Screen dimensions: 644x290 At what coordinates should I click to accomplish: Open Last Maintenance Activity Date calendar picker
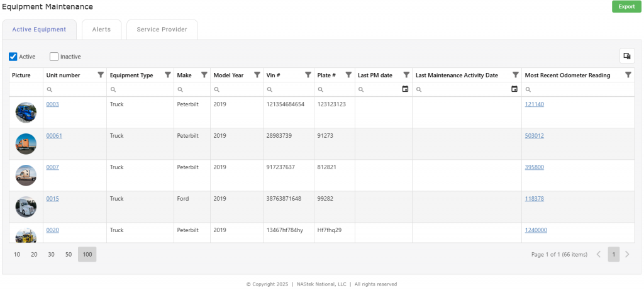click(x=514, y=89)
